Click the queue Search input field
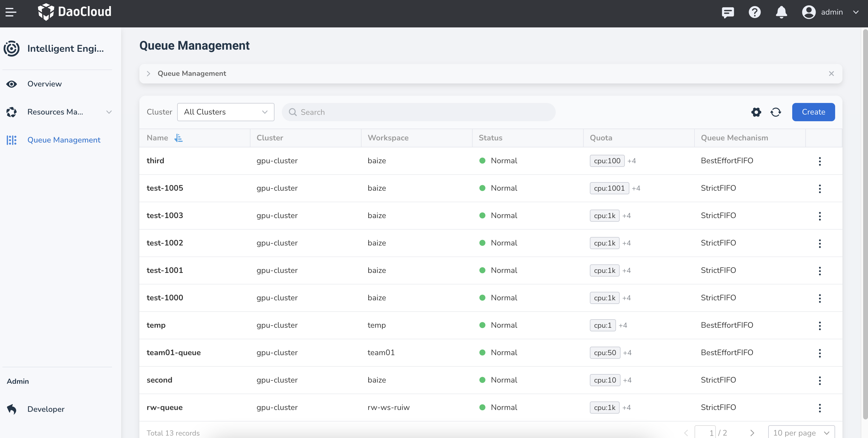This screenshot has height=438, width=868. point(418,112)
